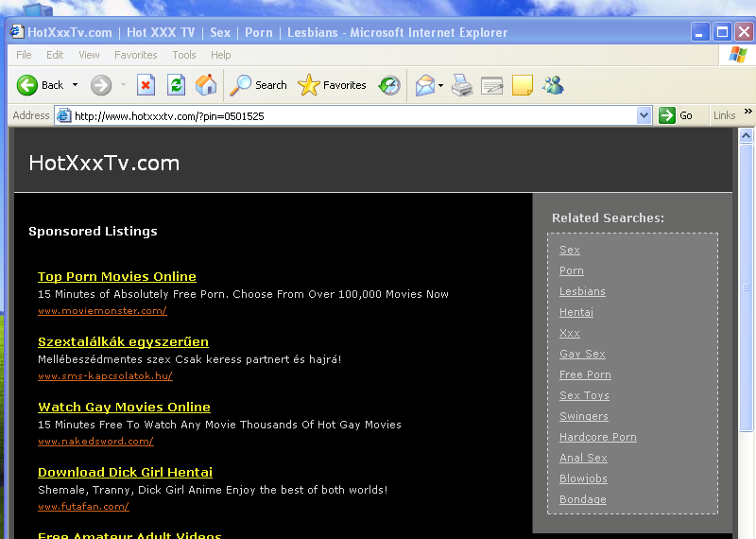Viewport: 756px width, 539px height.
Task: Click the green Go button
Action: (x=676, y=115)
